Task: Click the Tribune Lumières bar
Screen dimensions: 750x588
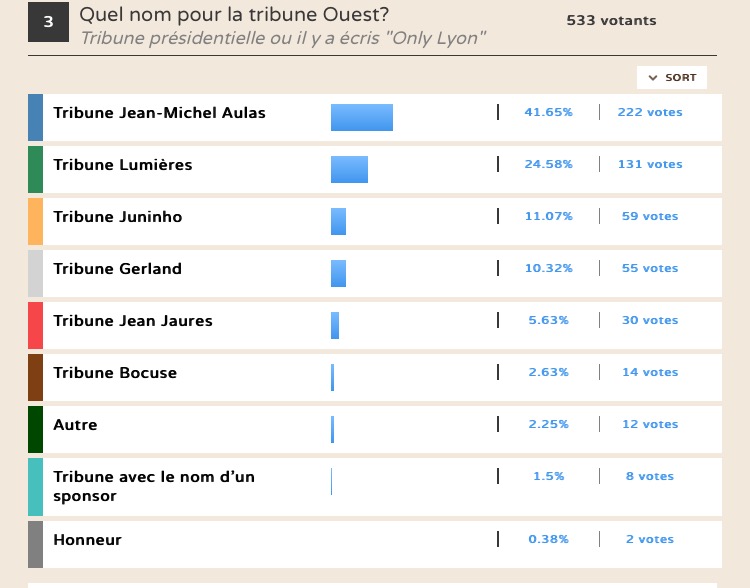Action: (349, 169)
